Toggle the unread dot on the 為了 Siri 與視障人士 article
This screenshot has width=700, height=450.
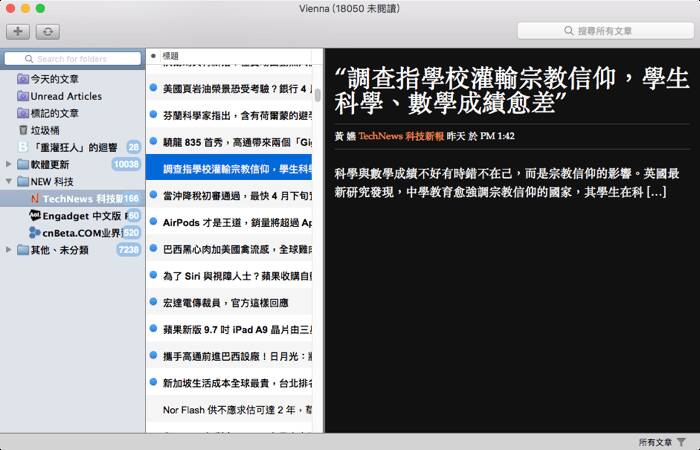(x=153, y=275)
